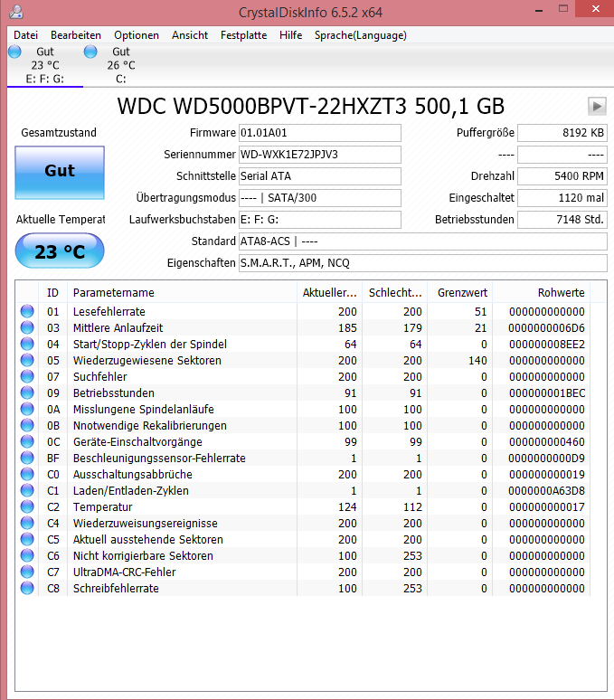Click status orb of Suchfehler row

pos(27,376)
